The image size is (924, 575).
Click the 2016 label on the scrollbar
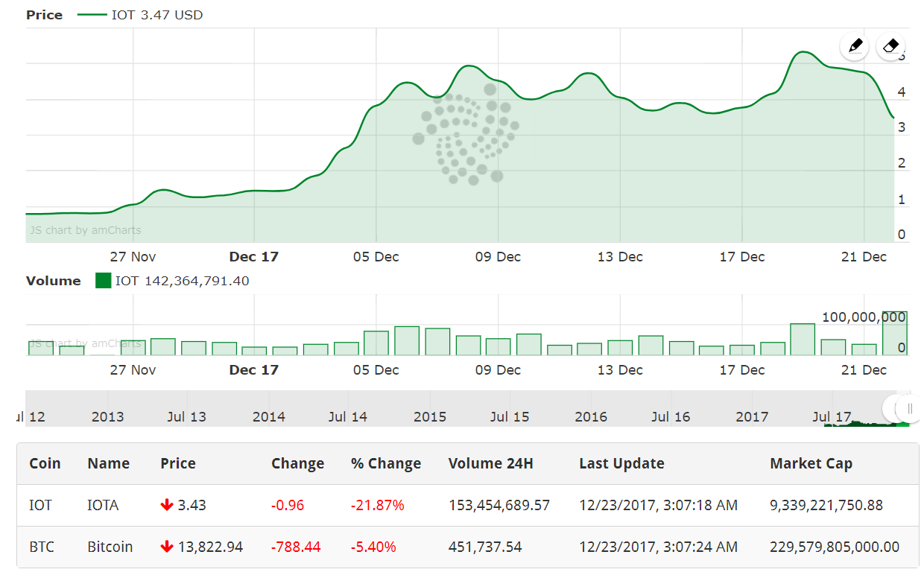[x=591, y=417]
